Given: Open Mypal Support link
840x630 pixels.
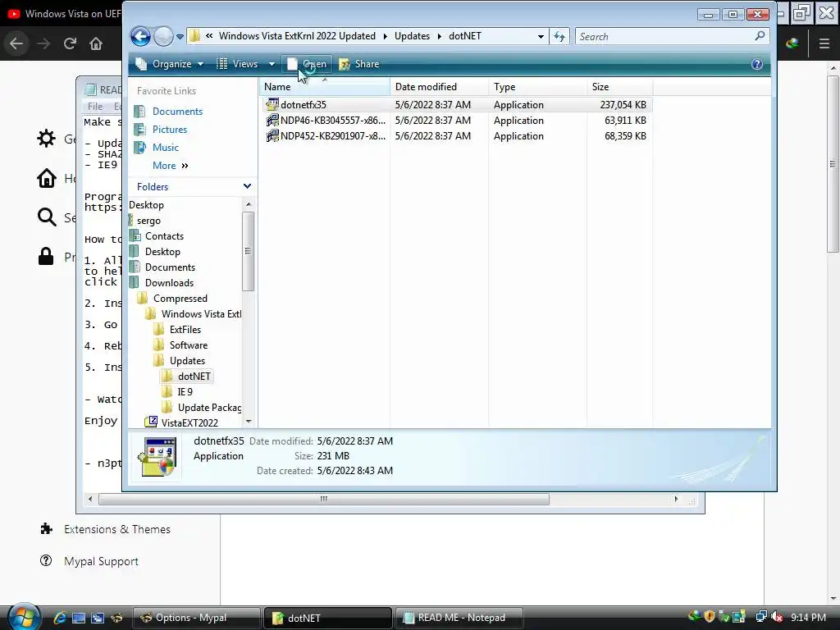Looking at the screenshot, I should coord(101,561).
